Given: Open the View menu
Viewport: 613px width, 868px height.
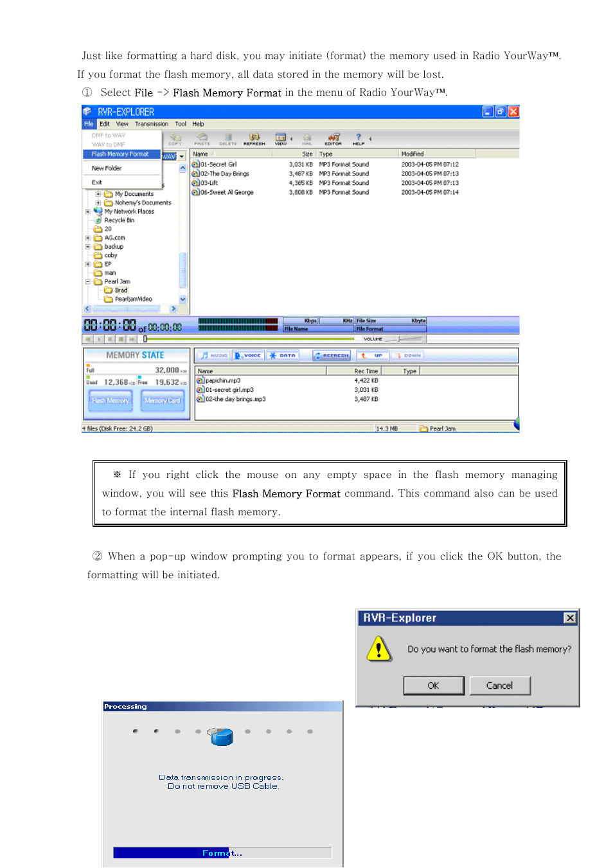Looking at the screenshot, I should 122,124.
